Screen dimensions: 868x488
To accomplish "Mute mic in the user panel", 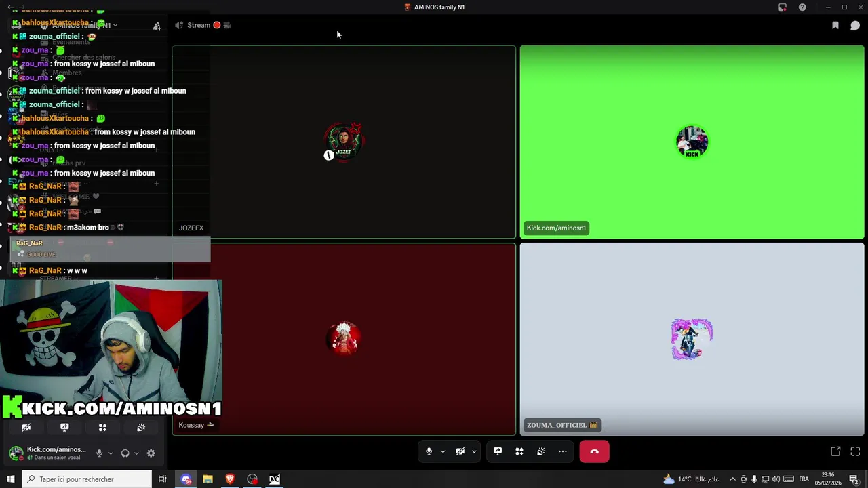I will pos(99,453).
